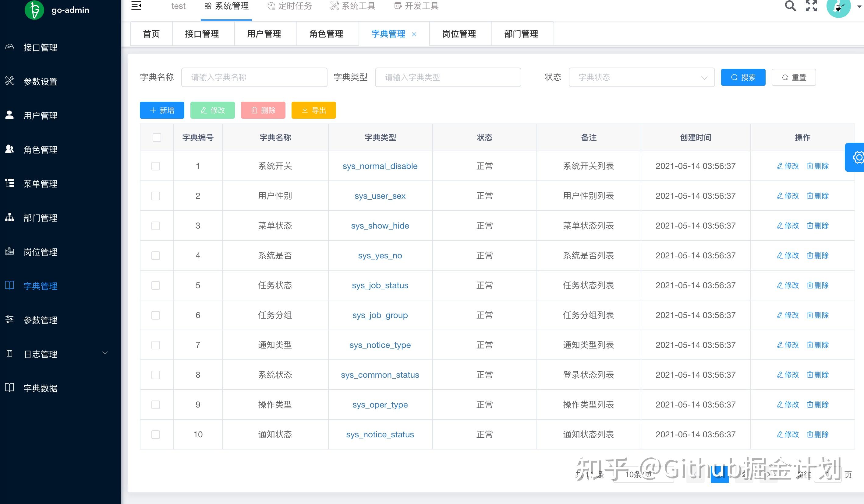Check the select-all checkbox in table header
Image resolution: width=864 pixels, height=504 pixels.
(x=156, y=137)
